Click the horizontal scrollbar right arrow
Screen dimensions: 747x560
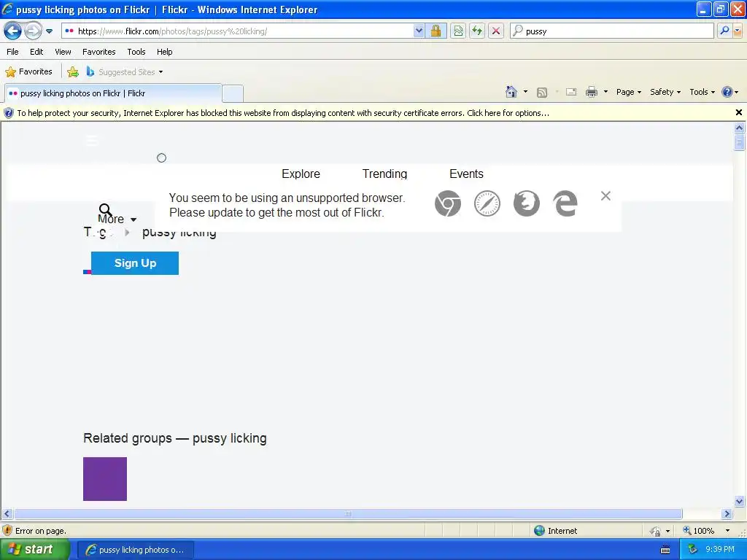pos(727,514)
